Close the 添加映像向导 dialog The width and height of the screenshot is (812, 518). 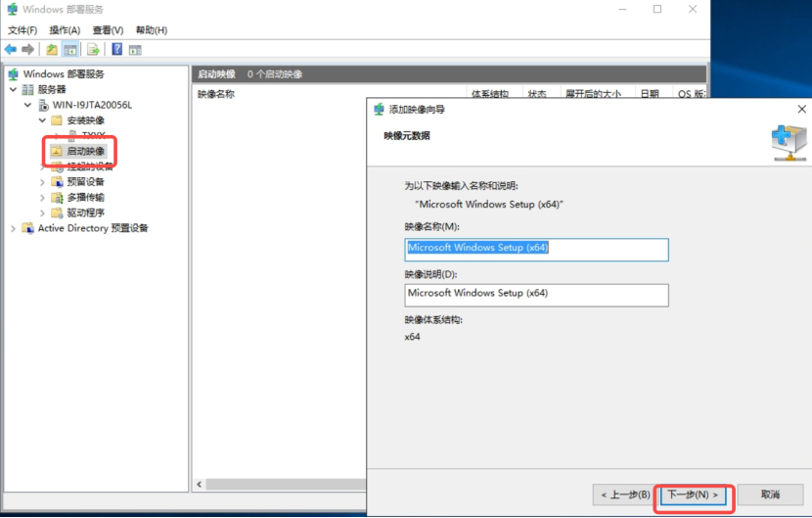(801, 109)
